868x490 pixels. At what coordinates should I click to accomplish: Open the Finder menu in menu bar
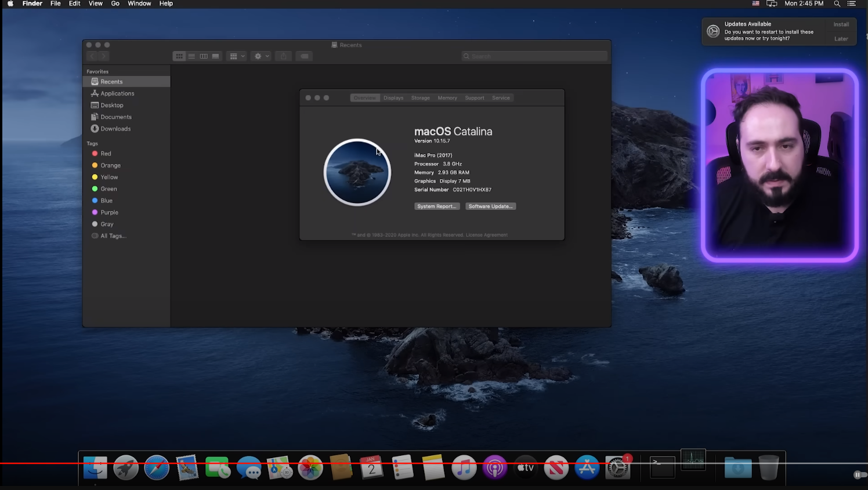[x=32, y=3]
